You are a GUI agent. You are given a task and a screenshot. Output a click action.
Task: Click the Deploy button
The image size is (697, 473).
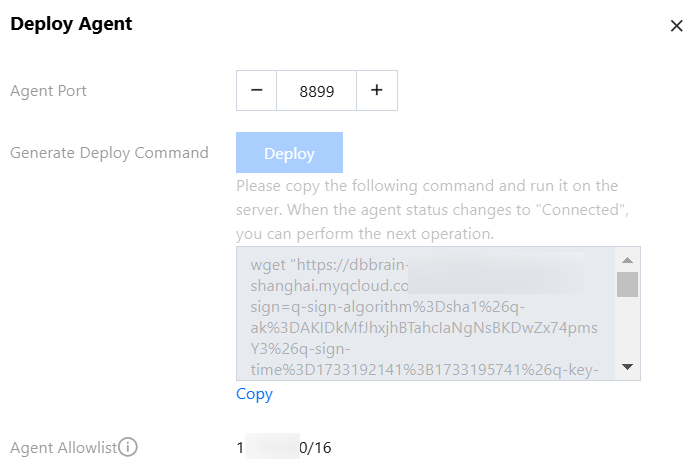(289, 153)
